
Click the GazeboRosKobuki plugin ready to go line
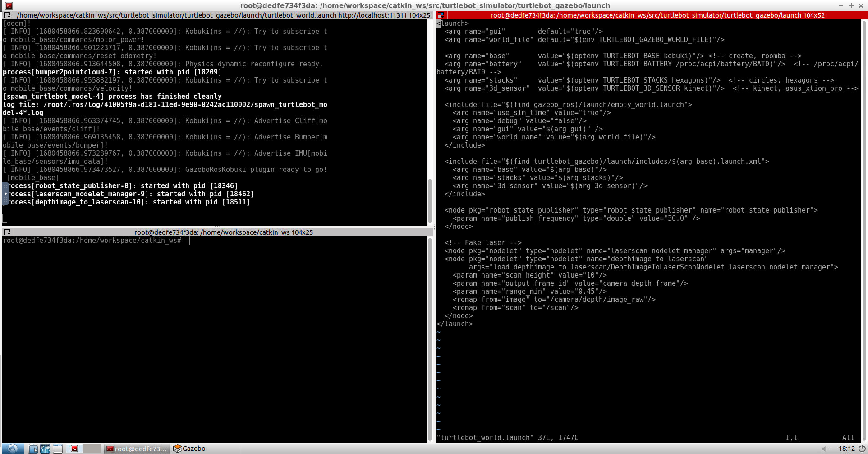165,170
